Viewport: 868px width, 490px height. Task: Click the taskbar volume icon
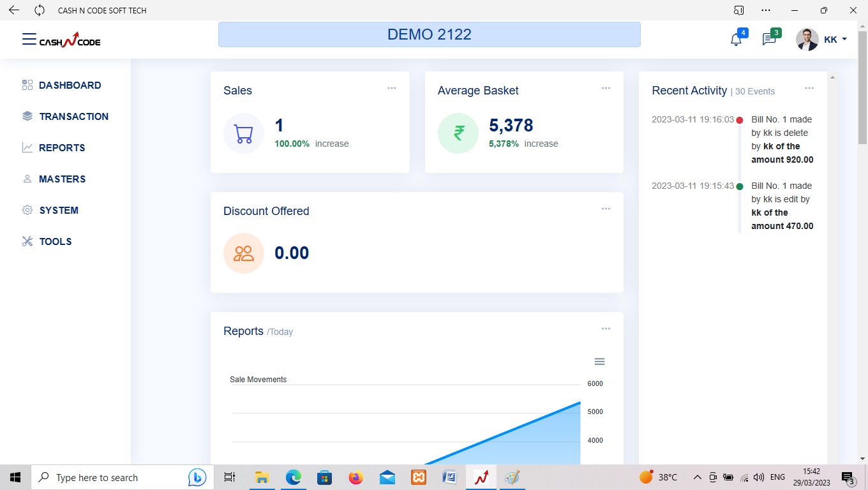[759, 477]
